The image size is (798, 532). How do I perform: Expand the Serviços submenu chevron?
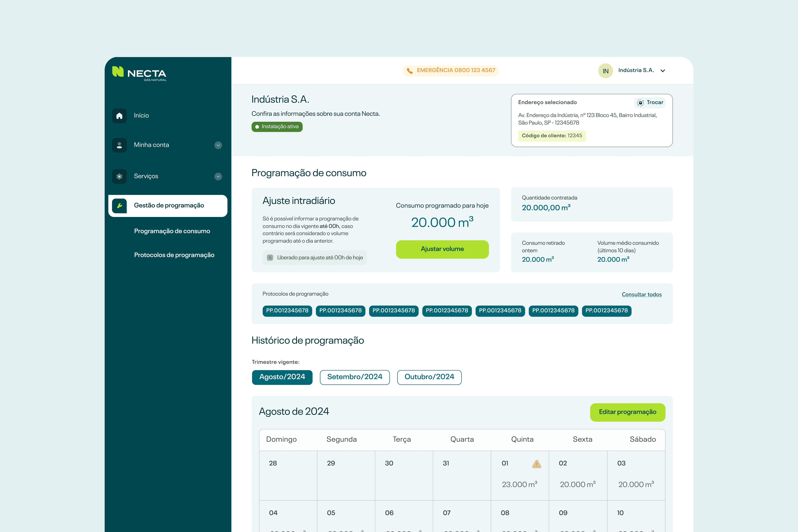218,176
